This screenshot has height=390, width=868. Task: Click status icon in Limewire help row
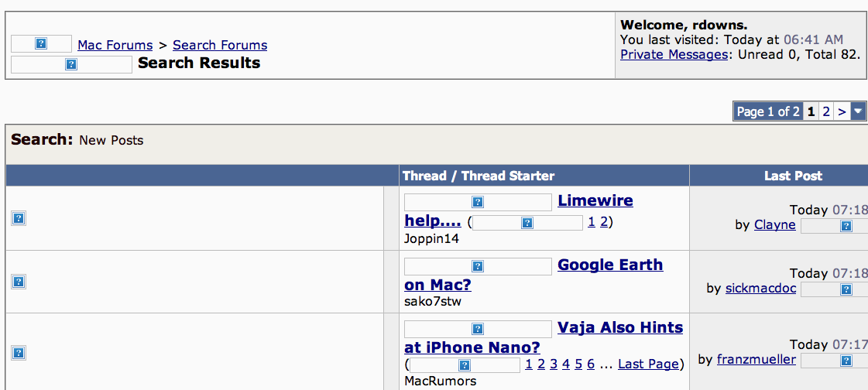point(19,218)
